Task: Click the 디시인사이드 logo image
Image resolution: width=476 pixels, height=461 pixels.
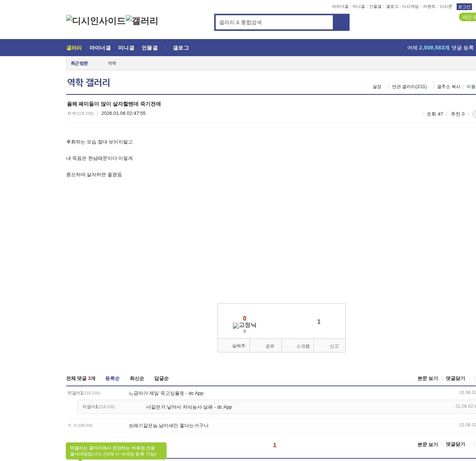Action: 96,21
